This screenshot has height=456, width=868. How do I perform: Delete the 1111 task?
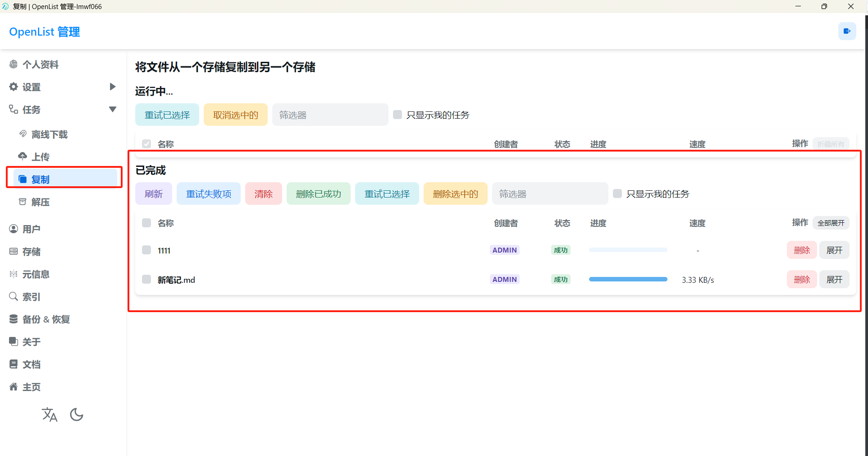[x=802, y=250]
